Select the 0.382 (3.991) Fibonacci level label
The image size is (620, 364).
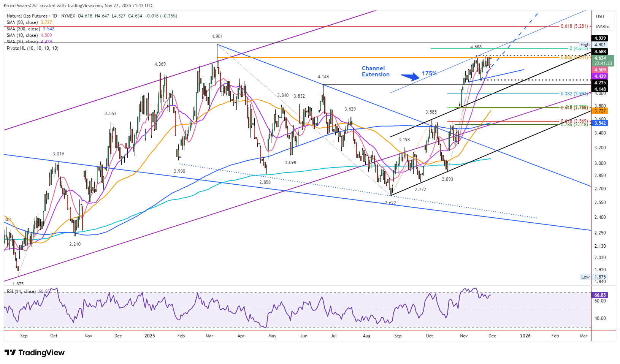coord(574,94)
